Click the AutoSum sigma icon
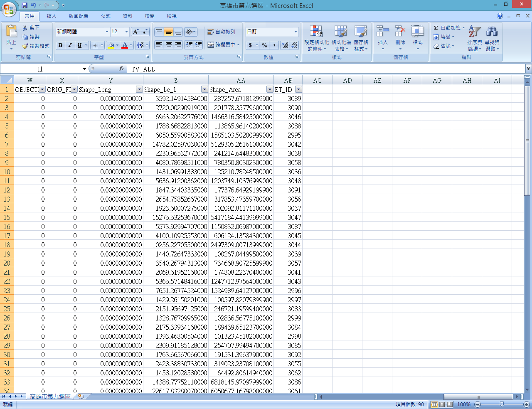The width and height of the screenshot is (532, 409). [436, 28]
